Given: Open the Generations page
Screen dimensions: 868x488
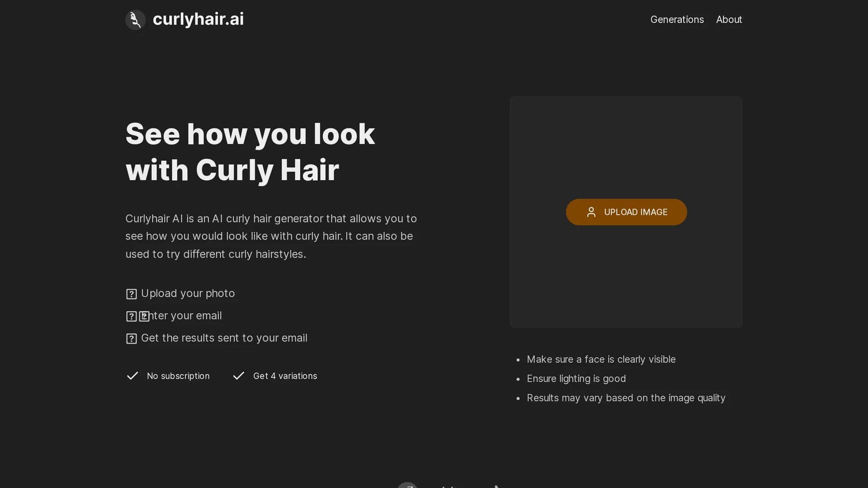Looking at the screenshot, I should point(677,19).
